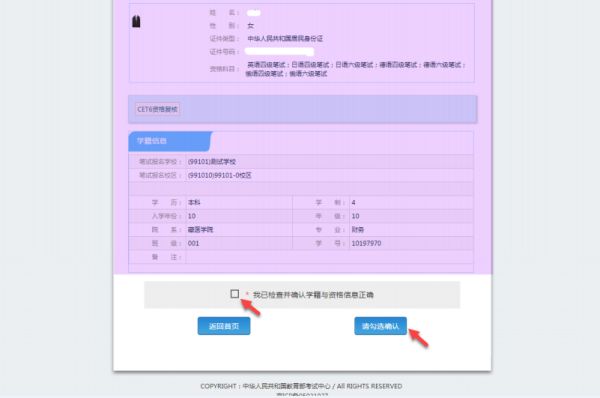Click the school value (99101)测试学校
600x398 pixels.
tap(212, 162)
